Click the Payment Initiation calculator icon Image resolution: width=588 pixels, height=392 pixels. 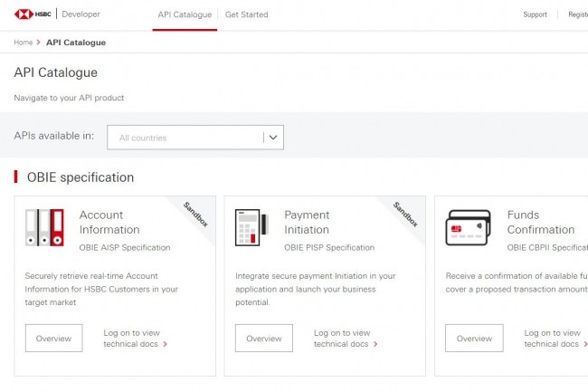(251, 227)
